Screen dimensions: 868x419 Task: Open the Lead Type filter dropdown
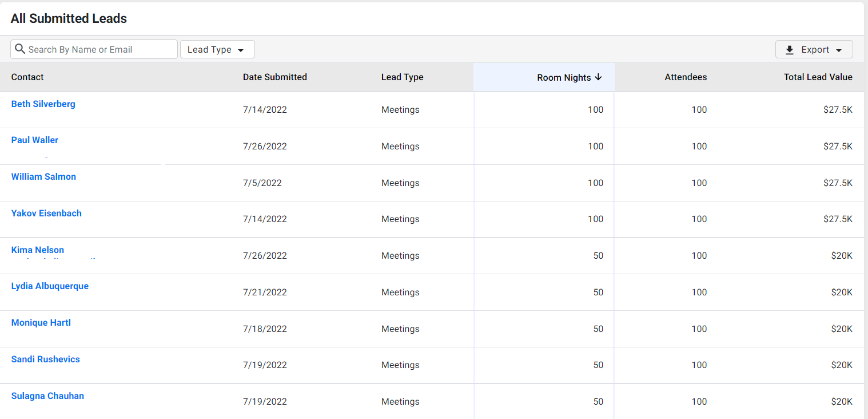217,49
